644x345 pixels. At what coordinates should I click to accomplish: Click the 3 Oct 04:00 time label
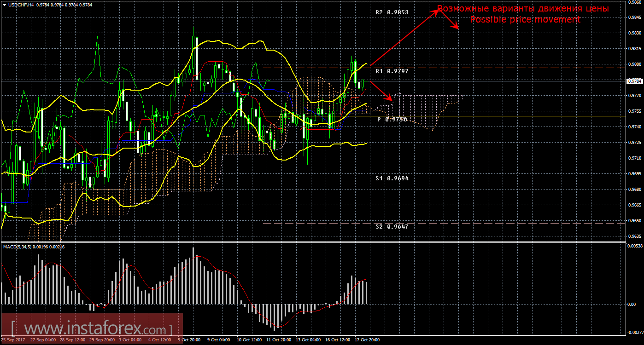(x=130, y=340)
